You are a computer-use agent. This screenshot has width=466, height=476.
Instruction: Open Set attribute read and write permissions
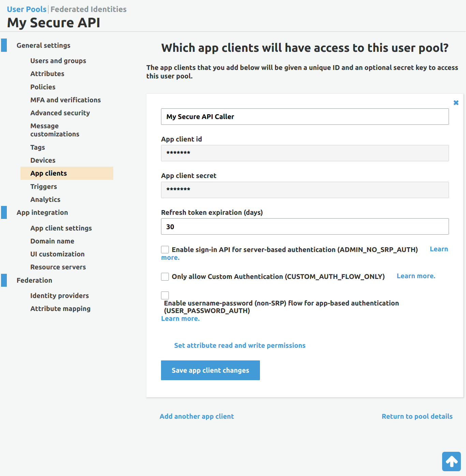[239, 345]
